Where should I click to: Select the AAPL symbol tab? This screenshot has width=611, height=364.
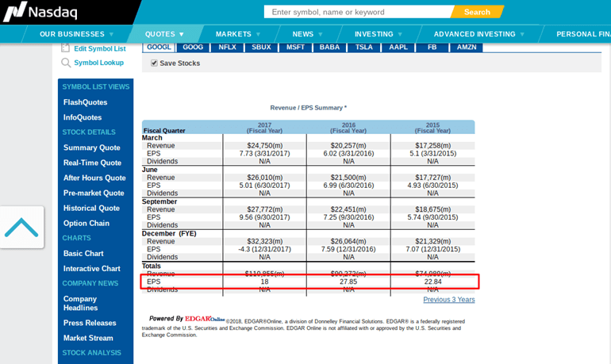(398, 47)
